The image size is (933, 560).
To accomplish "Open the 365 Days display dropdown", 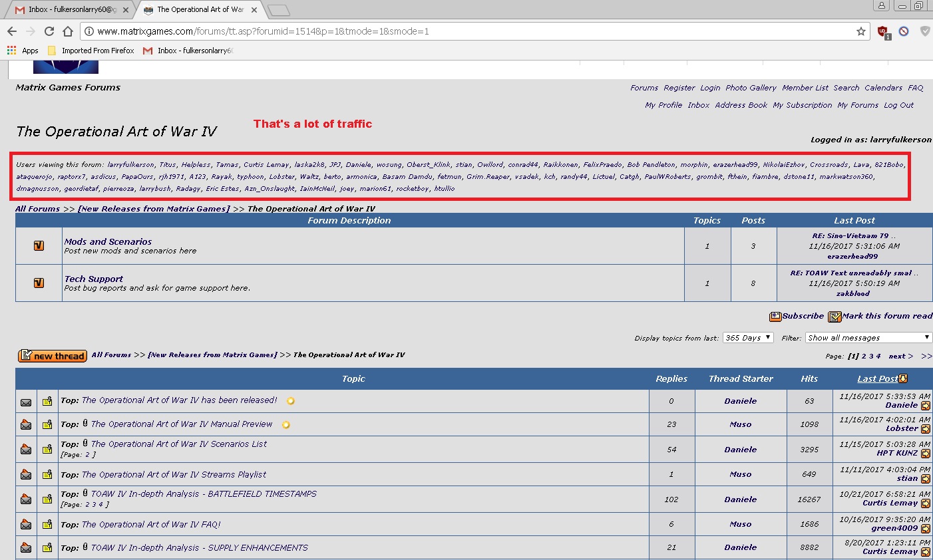I will [748, 338].
